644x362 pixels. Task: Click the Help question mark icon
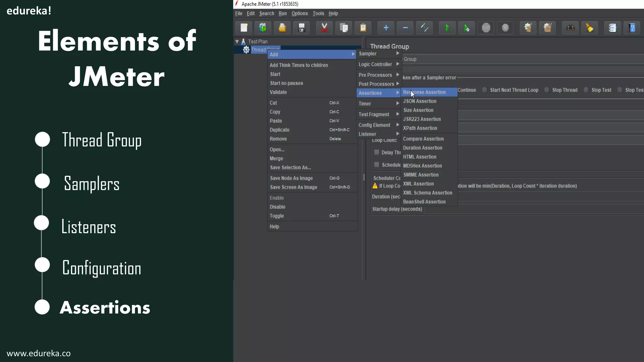point(632,28)
